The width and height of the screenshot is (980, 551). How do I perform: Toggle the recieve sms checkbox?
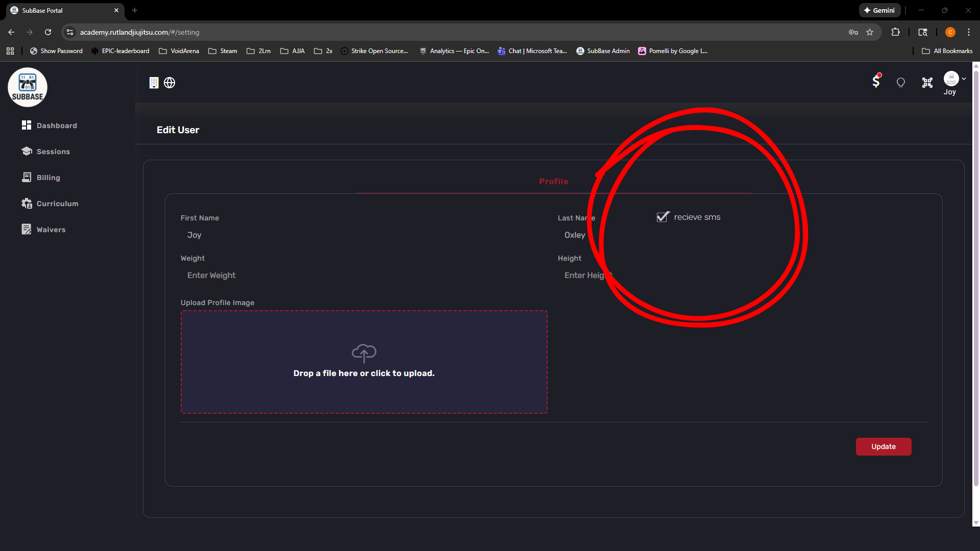(663, 217)
